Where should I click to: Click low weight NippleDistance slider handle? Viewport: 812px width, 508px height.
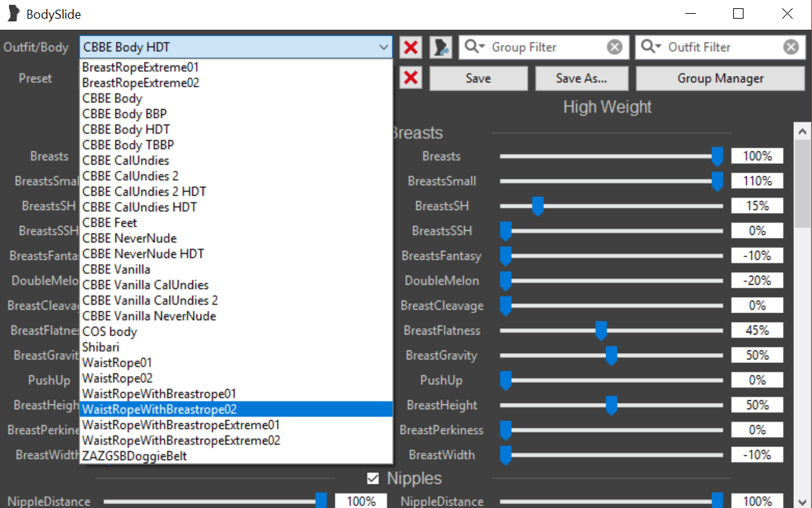pos(321,500)
